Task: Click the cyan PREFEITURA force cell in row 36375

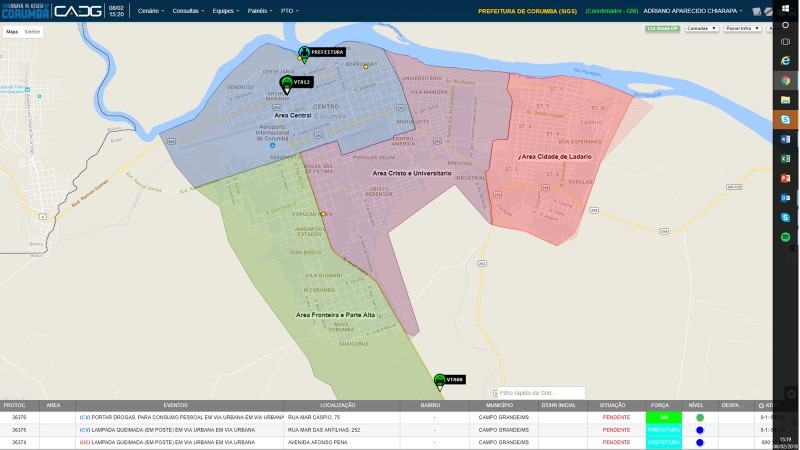Action: coord(664,430)
